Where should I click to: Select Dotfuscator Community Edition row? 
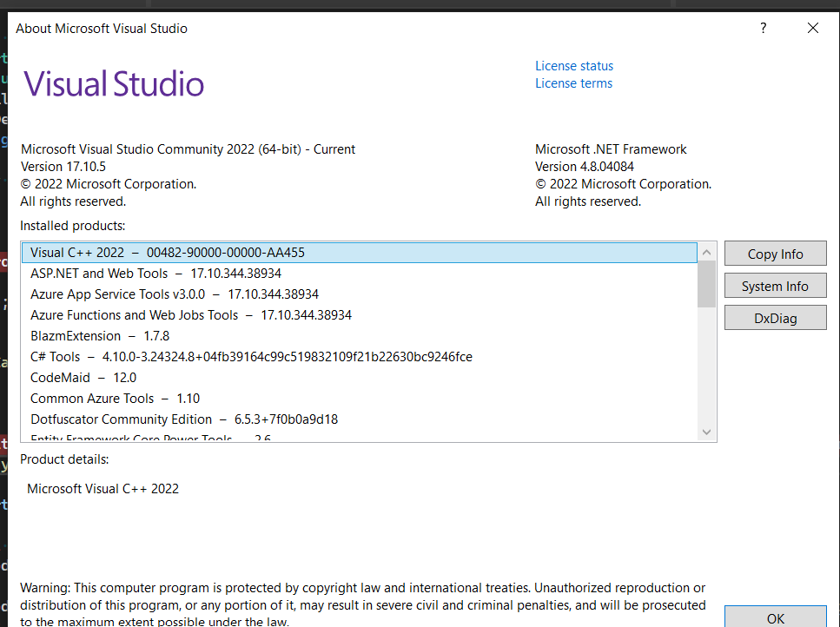coord(360,419)
